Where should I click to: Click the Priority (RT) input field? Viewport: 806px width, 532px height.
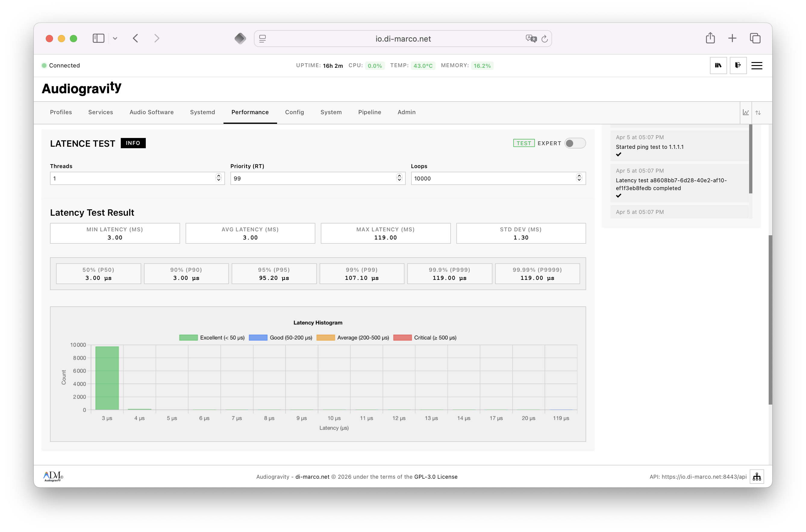click(312, 178)
